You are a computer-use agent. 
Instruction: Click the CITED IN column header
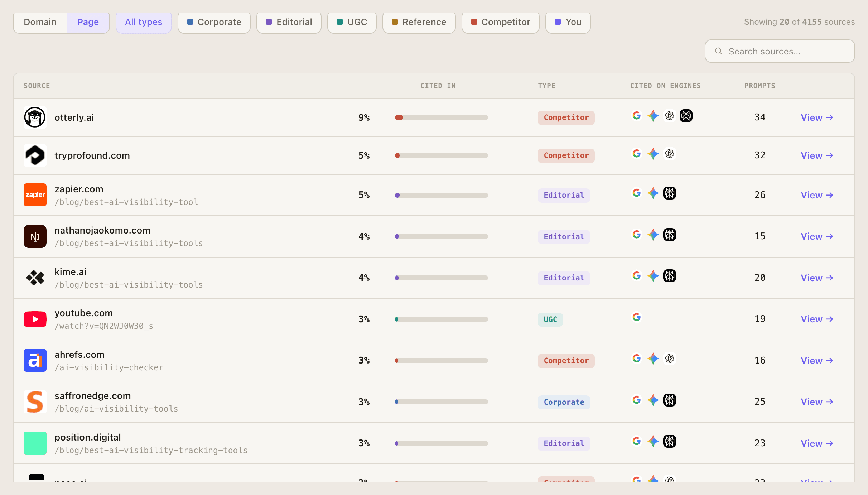pyautogui.click(x=438, y=86)
